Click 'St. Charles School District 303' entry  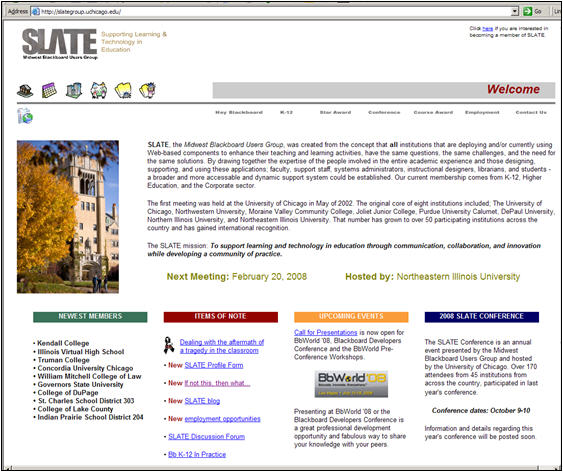pyautogui.click(x=86, y=401)
